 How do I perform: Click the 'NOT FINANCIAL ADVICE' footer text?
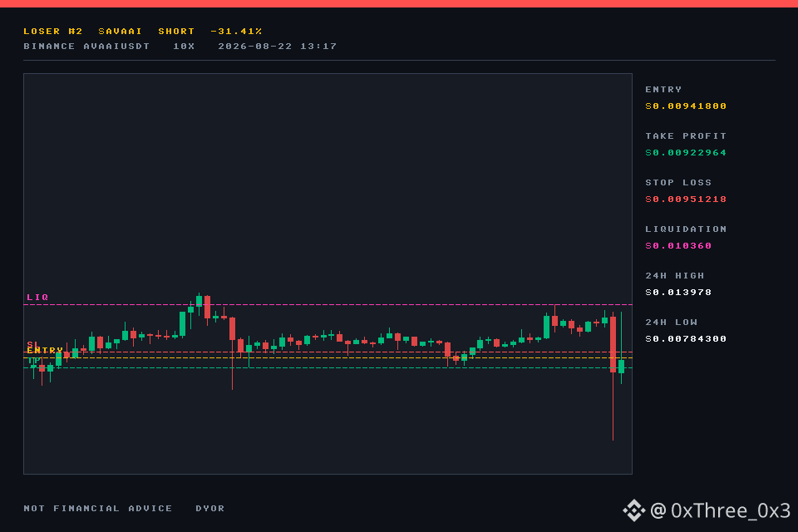(98, 509)
